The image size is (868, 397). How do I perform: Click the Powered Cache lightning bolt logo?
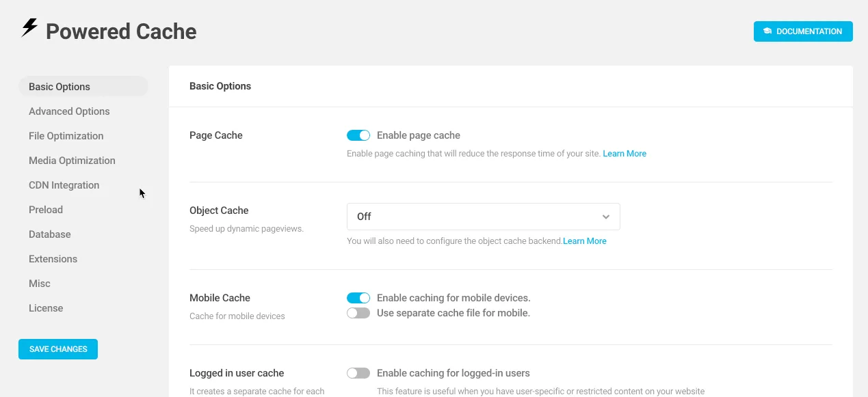coord(29,28)
